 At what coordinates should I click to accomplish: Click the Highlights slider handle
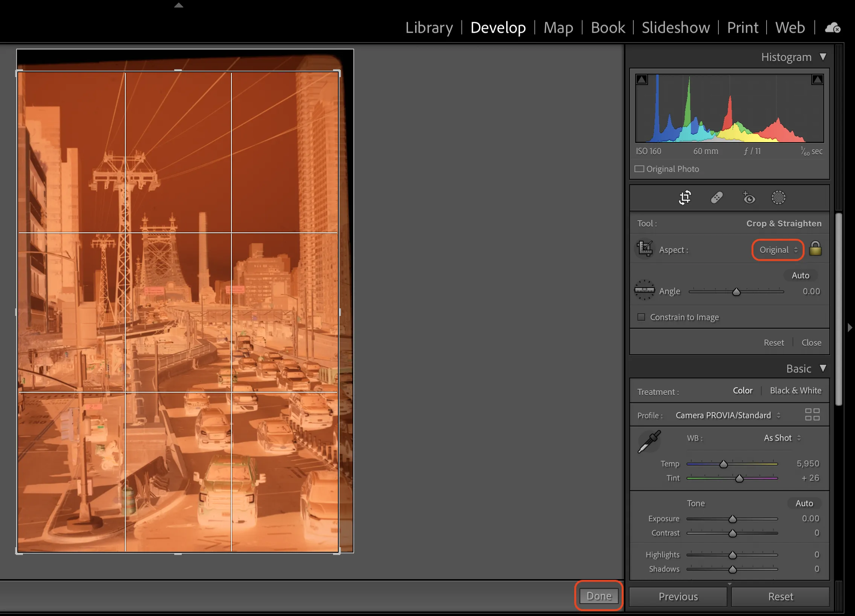732,555
